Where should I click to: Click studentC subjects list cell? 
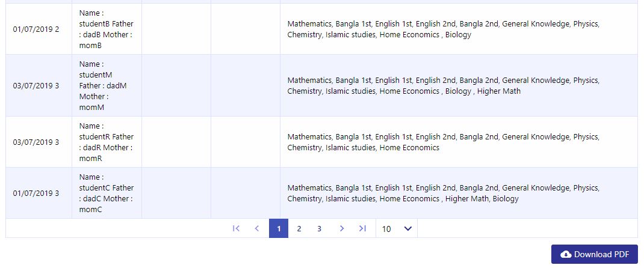(459, 193)
